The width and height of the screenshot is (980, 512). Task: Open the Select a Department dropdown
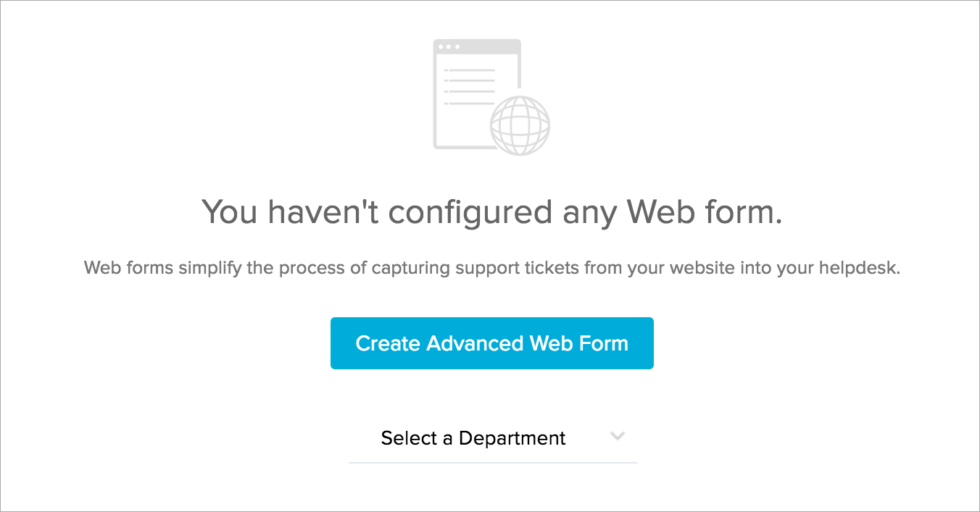coord(473,438)
